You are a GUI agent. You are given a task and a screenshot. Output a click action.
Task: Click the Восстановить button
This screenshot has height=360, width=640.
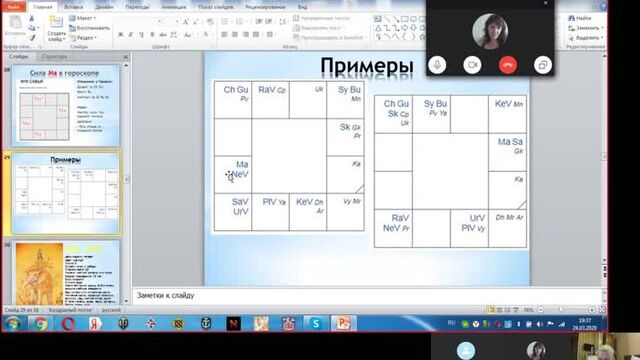[89, 28]
